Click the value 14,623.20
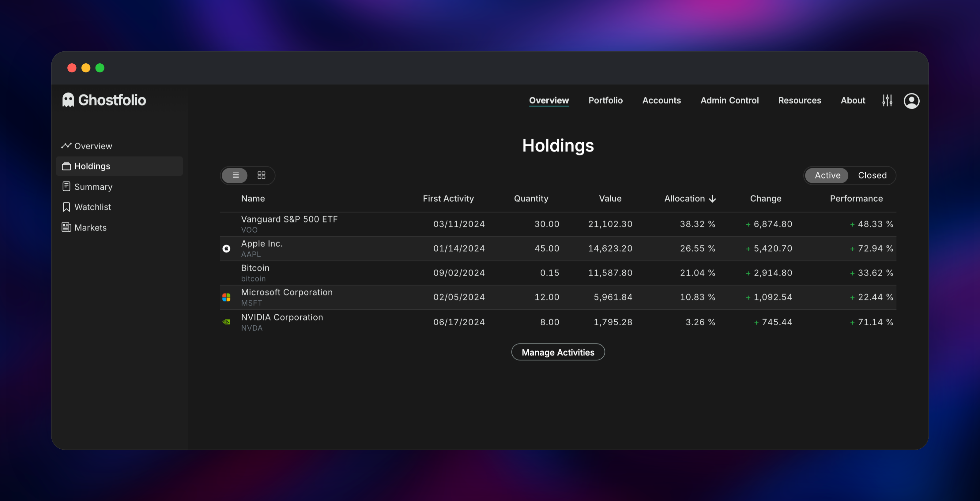This screenshot has width=980, height=501. 610,249
